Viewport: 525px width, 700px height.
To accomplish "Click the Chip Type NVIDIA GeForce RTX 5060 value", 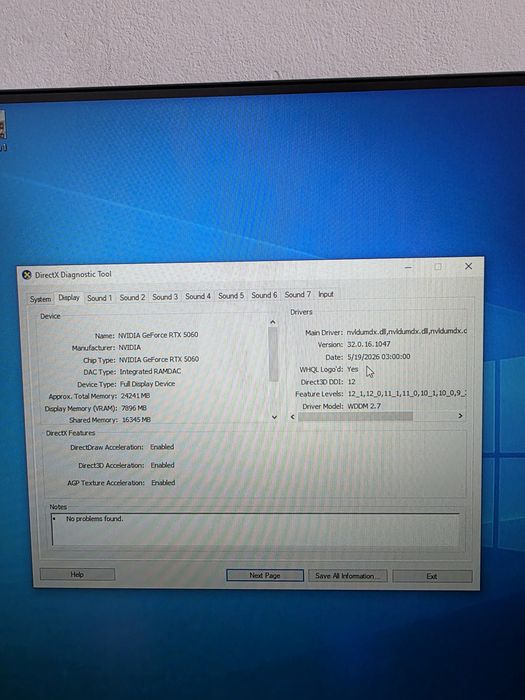I will tap(158, 359).
